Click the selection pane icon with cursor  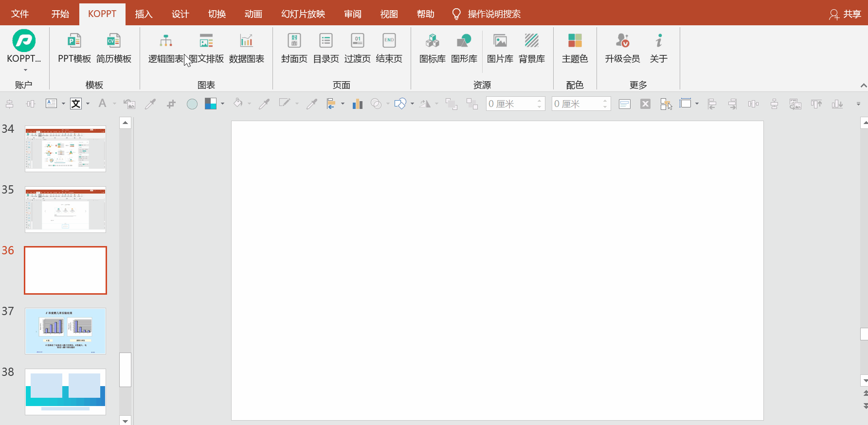(x=666, y=104)
